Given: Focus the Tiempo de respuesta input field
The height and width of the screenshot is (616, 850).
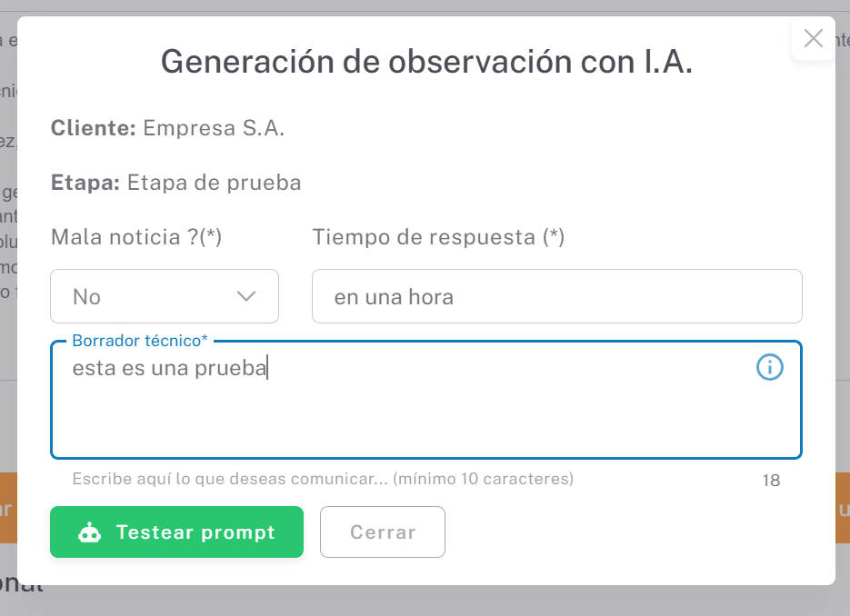Looking at the screenshot, I should (556, 296).
